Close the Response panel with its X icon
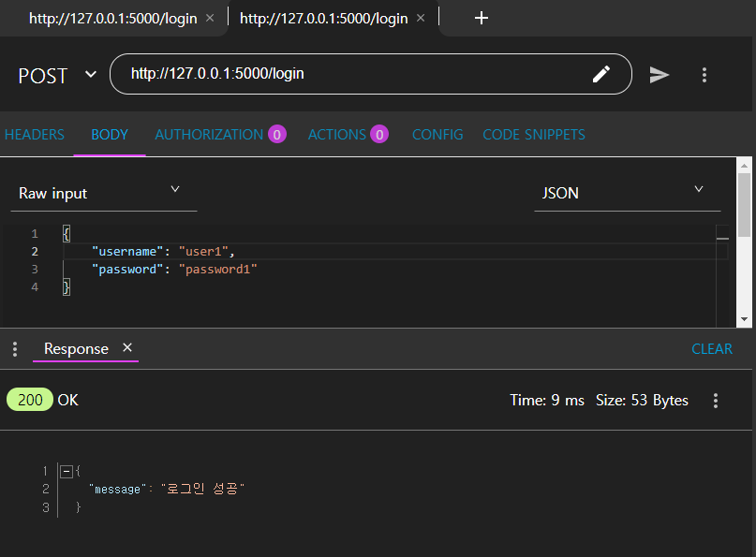756x557 pixels. (x=126, y=348)
